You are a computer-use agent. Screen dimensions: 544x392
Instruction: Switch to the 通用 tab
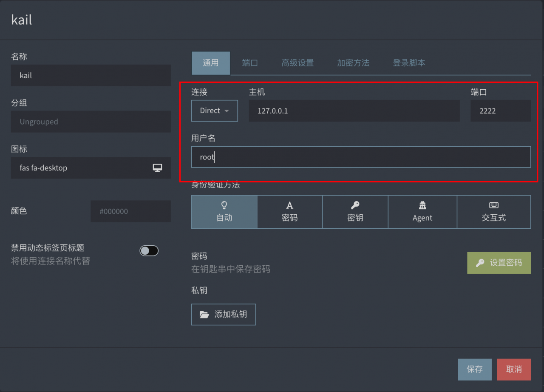point(211,63)
